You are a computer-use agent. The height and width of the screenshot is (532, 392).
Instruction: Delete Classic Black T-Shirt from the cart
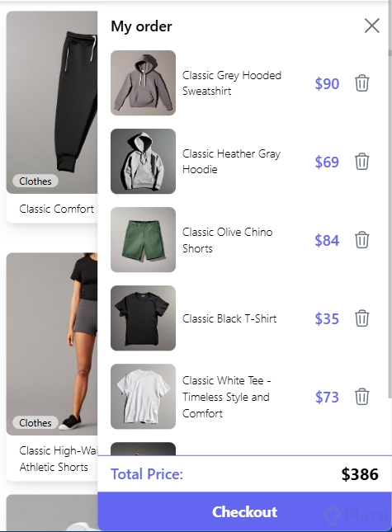(x=361, y=318)
